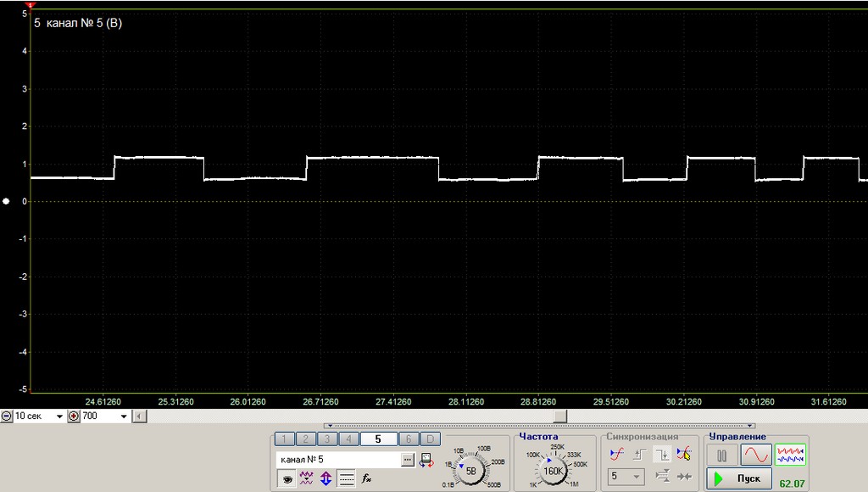Screen dimensions: 868x492
Task: Click the red plus zoom icon
Action: pos(74,417)
